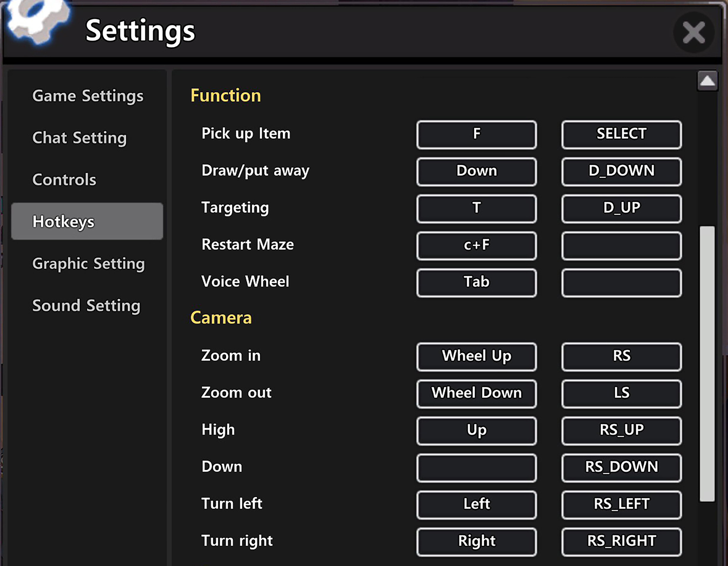
Task: Select the Hotkeys tab
Action: [87, 222]
